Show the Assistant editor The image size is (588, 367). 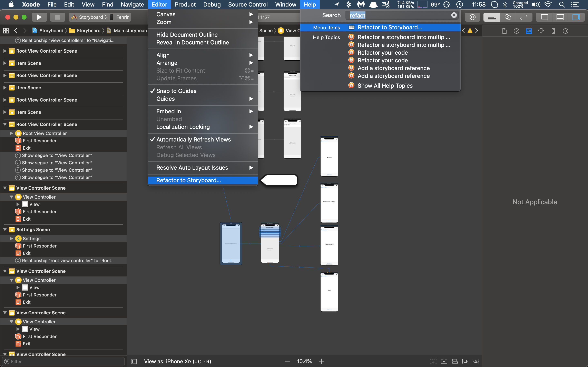point(508,17)
